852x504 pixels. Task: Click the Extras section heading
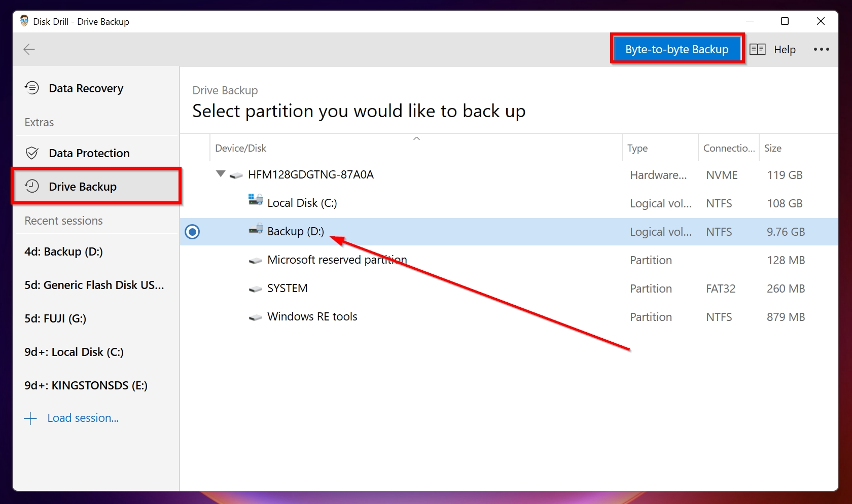click(39, 122)
